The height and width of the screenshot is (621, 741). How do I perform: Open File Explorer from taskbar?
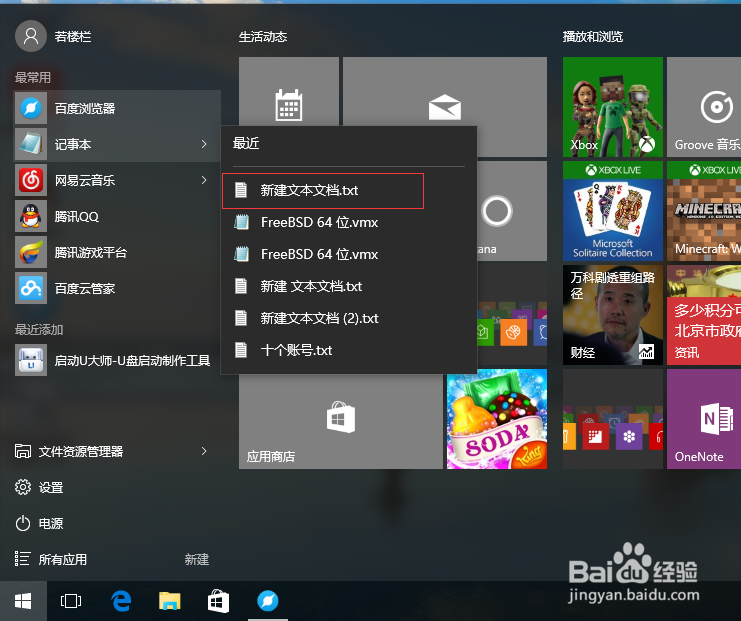[170, 601]
